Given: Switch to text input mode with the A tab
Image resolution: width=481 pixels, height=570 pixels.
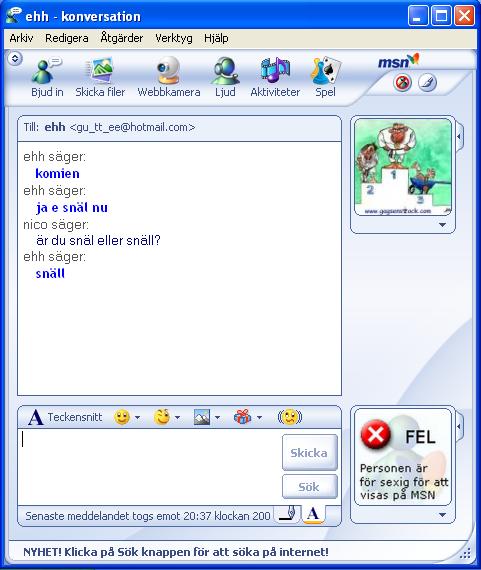Looking at the screenshot, I should [x=313, y=514].
